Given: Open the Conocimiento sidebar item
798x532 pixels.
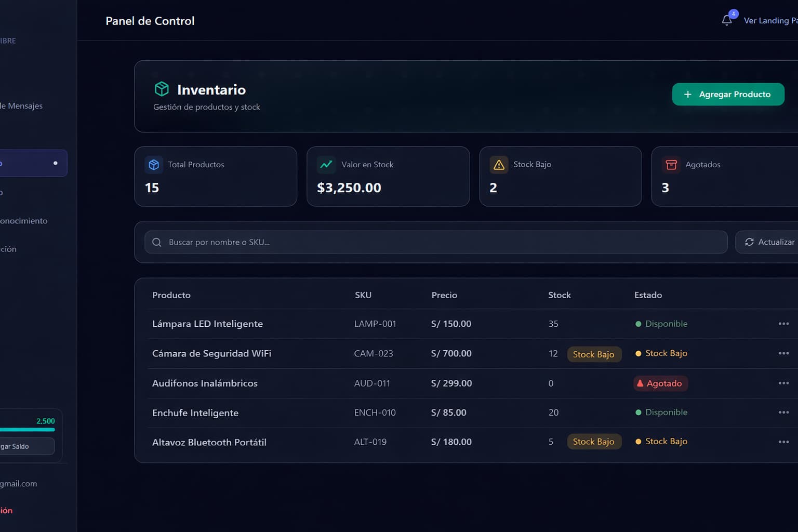Looking at the screenshot, I should click(23, 221).
